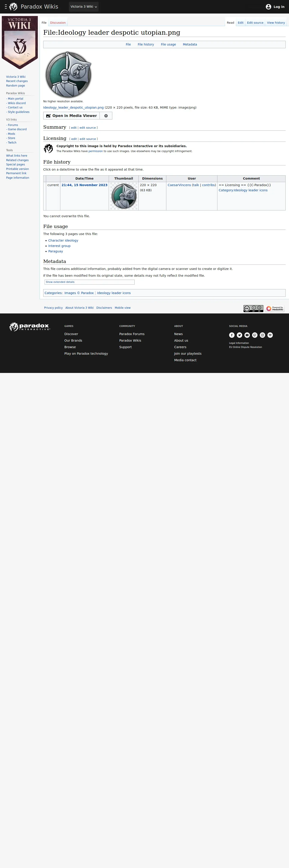Open Paradox Instagram icon in footer

262,335
